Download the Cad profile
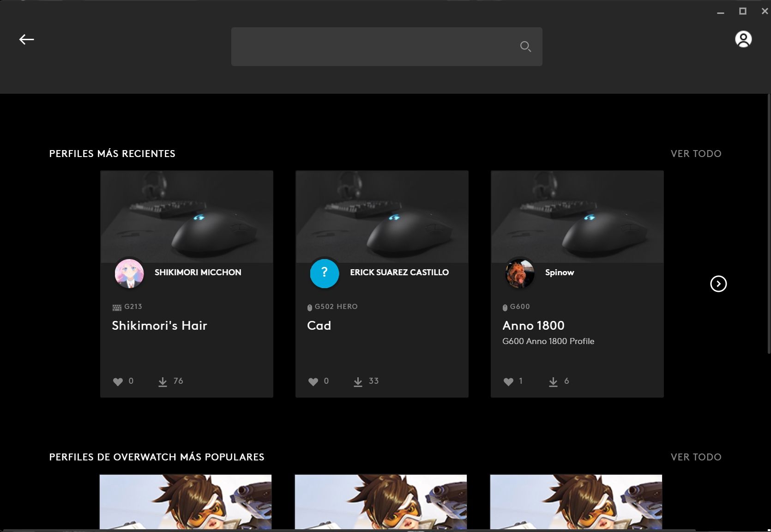Screen dimensions: 771x532 (x=358, y=381)
